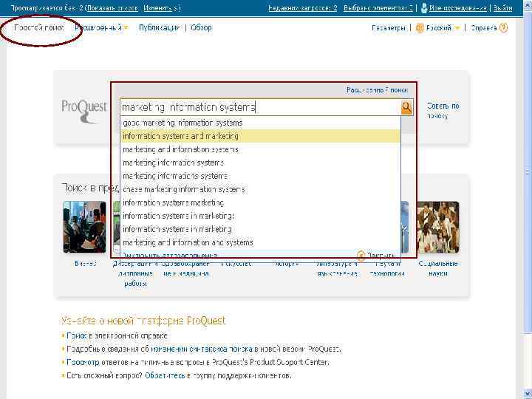Click the Закрыть close icon in suggestions
This screenshot has height=399, width=532.
361,255
